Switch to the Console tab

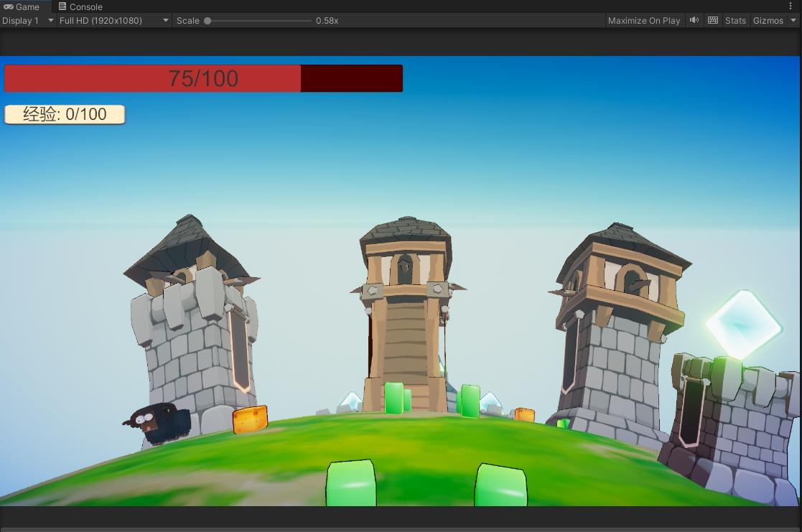pyautogui.click(x=85, y=6)
